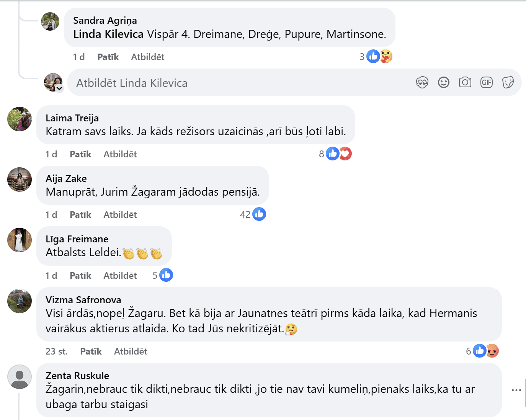The height and width of the screenshot is (420, 526).
Task: Open sticker picker in reply box
Action: pos(508,82)
